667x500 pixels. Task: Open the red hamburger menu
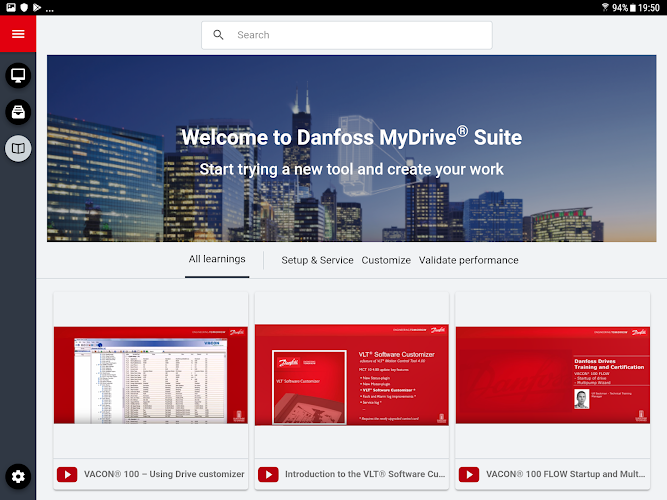pyautogui.click(x=18, y=34)
